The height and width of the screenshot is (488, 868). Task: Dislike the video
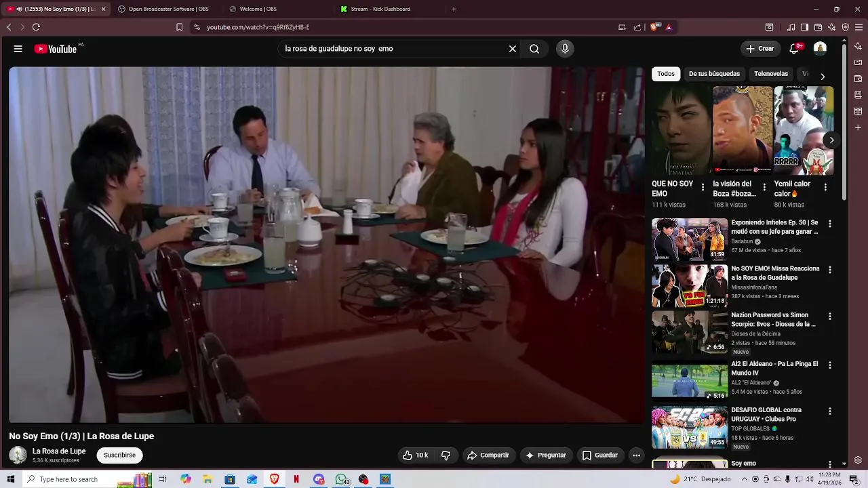(446, 455)
